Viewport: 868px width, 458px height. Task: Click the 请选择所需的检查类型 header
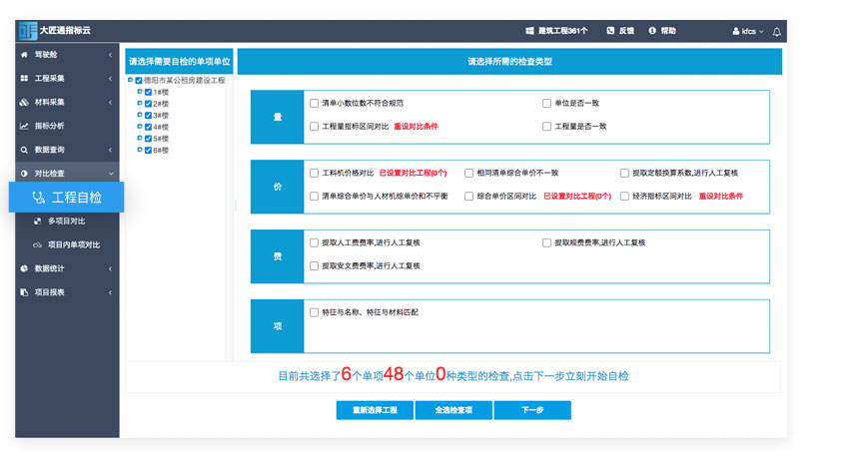509,62
